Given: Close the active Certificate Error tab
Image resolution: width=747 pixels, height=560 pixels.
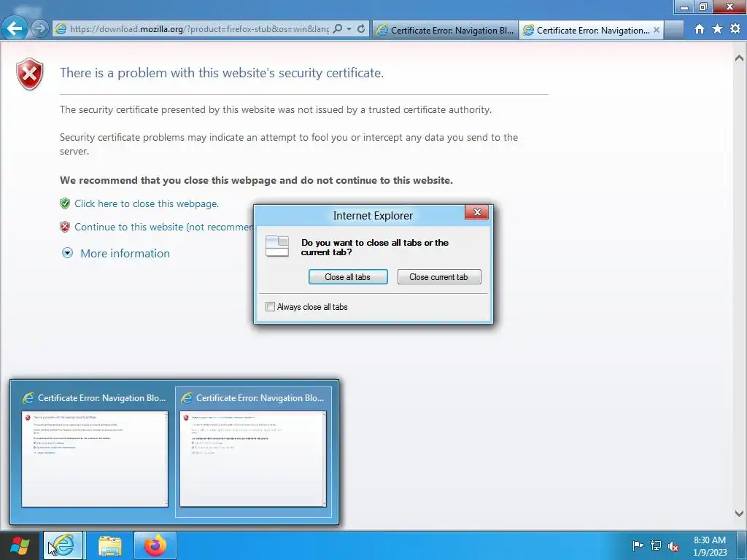Looking at the screenshot, I should [x=657, y=30].
